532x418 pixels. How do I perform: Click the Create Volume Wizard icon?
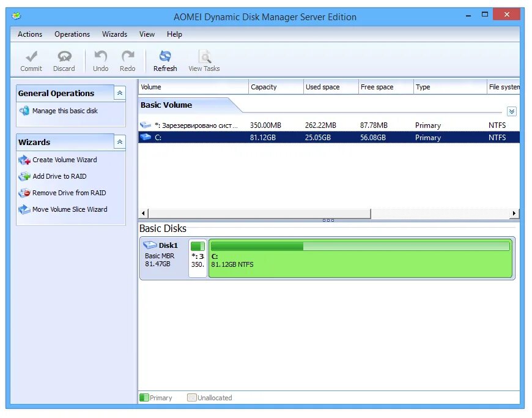click(24, 160)
